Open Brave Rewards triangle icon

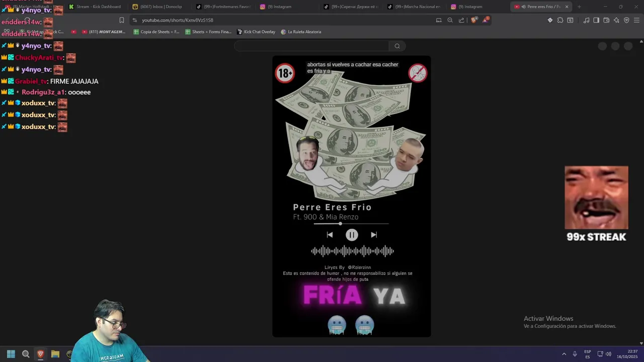click(486, 20)
